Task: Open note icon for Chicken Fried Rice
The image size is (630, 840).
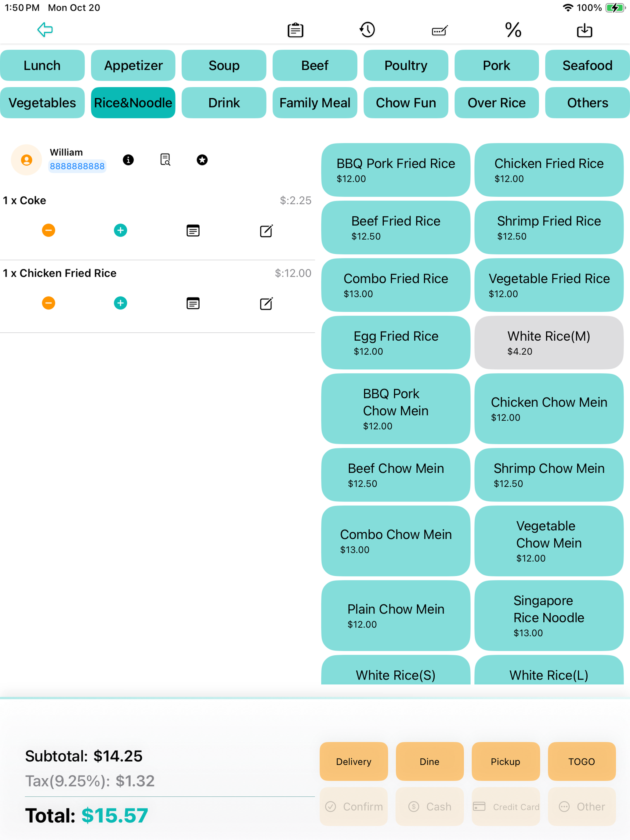Action: click(193, 303)
